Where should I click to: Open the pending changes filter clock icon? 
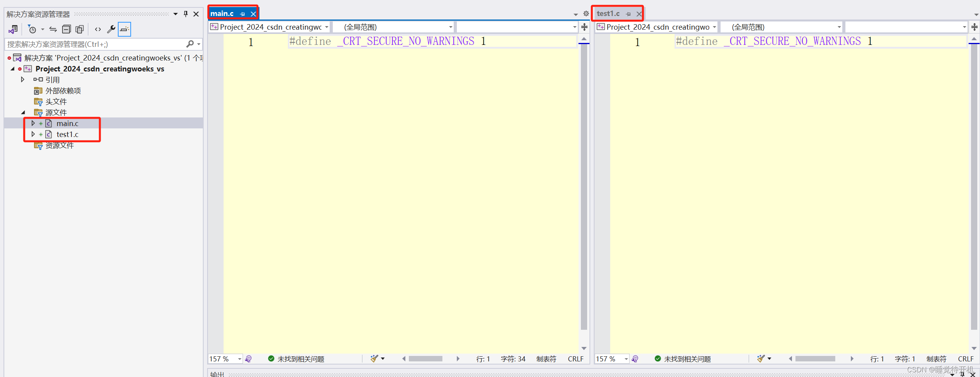coord(32,29)
